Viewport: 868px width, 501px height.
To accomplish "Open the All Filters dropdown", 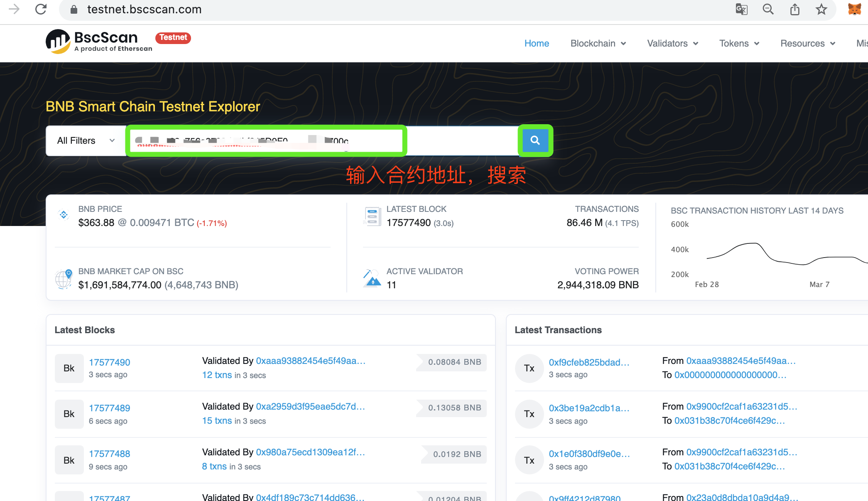I will [x=86, y=140].
